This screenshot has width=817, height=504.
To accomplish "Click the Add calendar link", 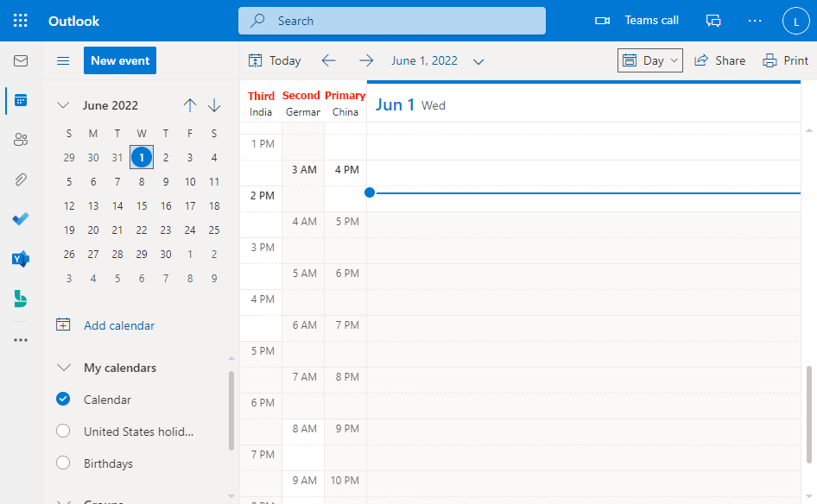I will pos(119,325).
